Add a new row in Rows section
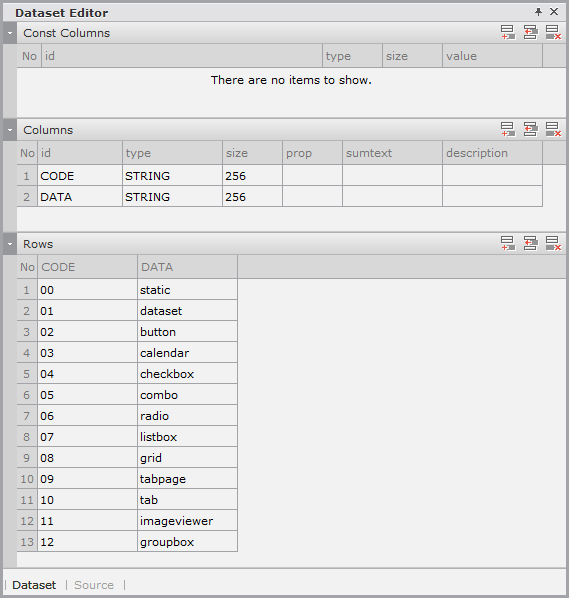 click(508, 243)
